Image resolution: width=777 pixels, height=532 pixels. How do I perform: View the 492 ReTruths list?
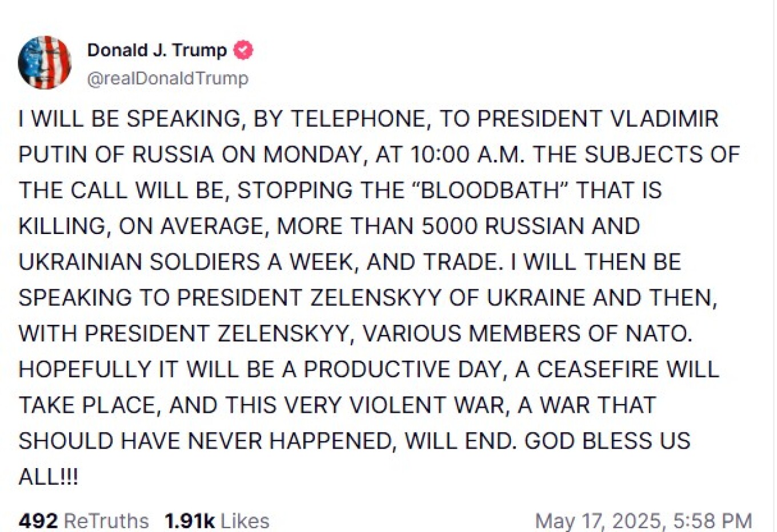(x=83, y=521)
